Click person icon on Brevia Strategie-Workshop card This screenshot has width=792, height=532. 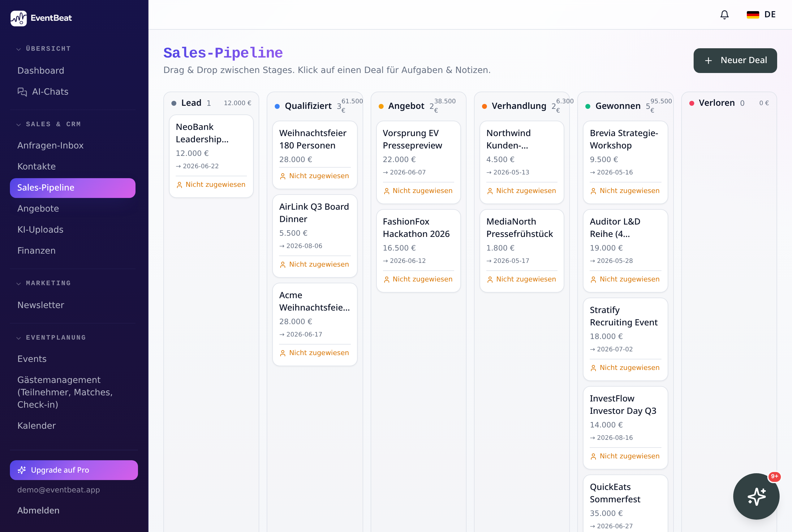click(593, 191)
